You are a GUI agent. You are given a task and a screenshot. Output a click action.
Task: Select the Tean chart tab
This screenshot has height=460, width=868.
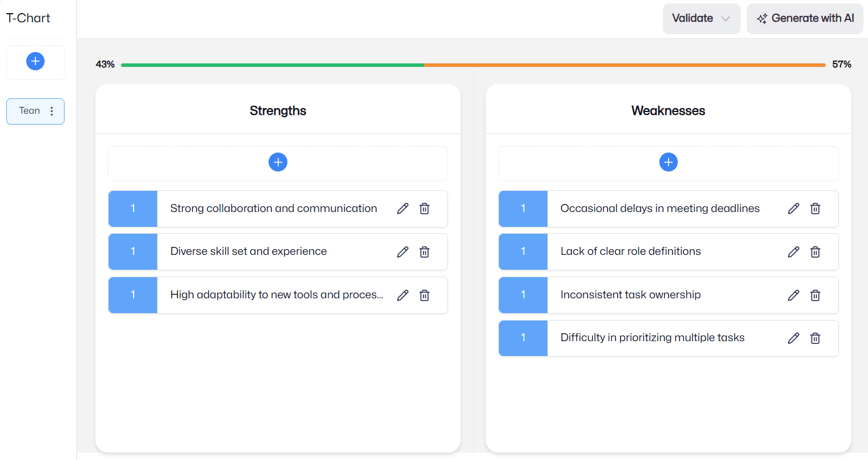click(x=30, y=111)
